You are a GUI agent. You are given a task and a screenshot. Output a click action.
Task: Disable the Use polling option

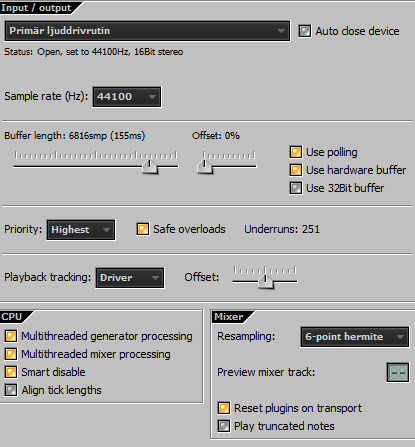(296, 152)
